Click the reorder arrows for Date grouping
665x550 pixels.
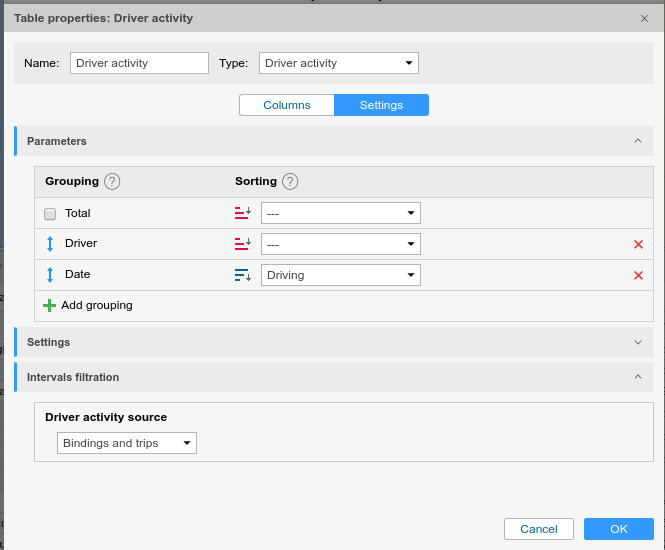50,274
